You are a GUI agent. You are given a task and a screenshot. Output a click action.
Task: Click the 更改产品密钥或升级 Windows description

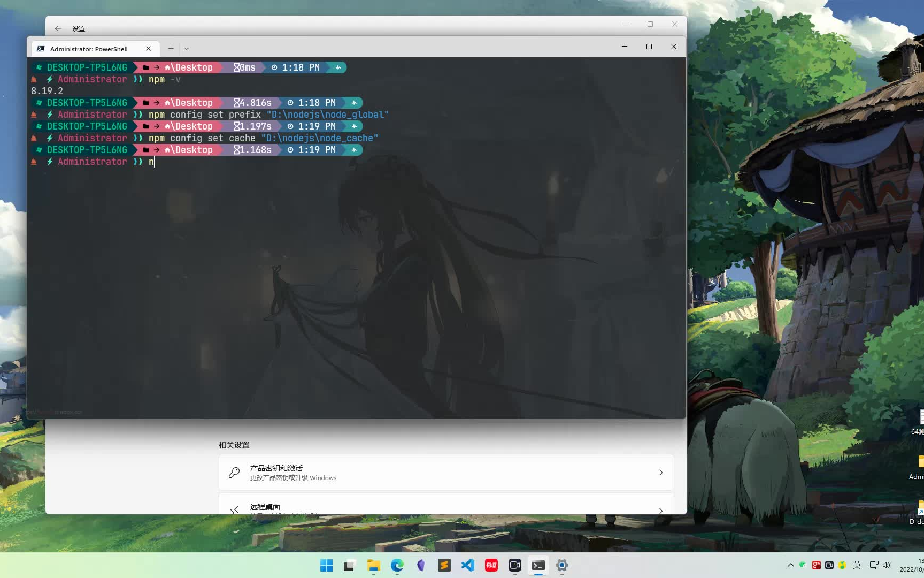click(293, 478)
